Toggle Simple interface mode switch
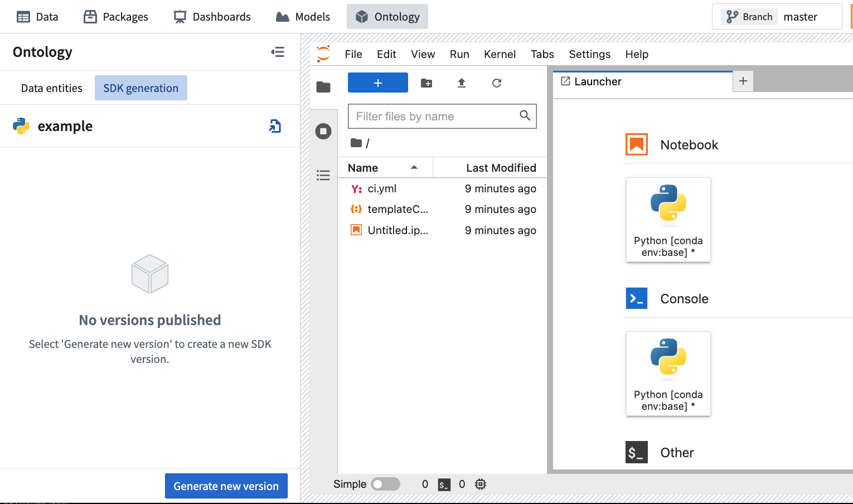The height and width of the screenshot is (504, 853). click(386, 484)
